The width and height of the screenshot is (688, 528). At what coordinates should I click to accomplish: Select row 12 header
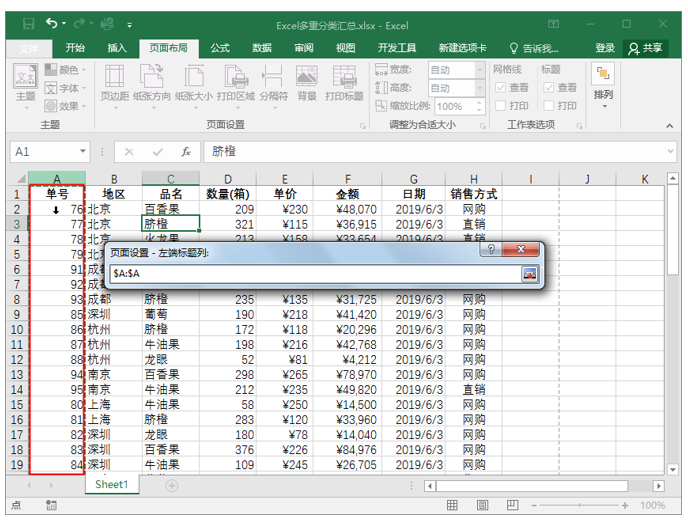tap(17, 360)
